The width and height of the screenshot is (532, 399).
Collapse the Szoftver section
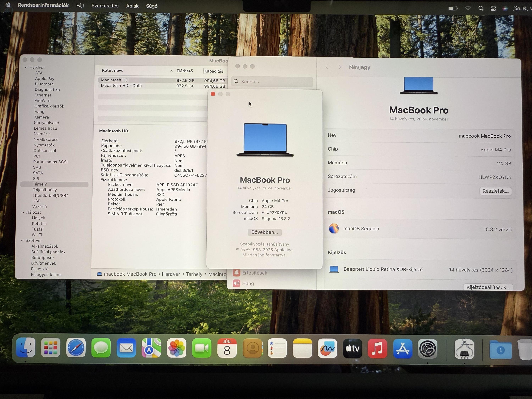[x=22, y=240]
